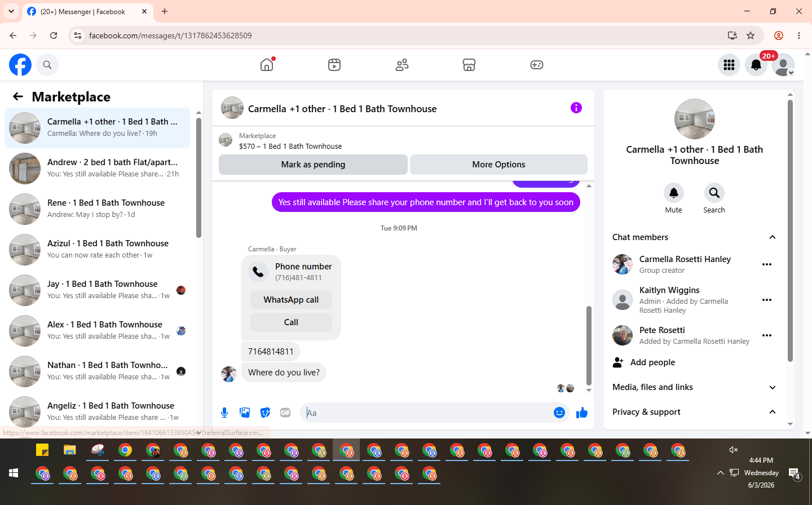Start a WhatsApp call with Carmella
Viewport: 812px width, 505px height.
click(x=291, y=300)
